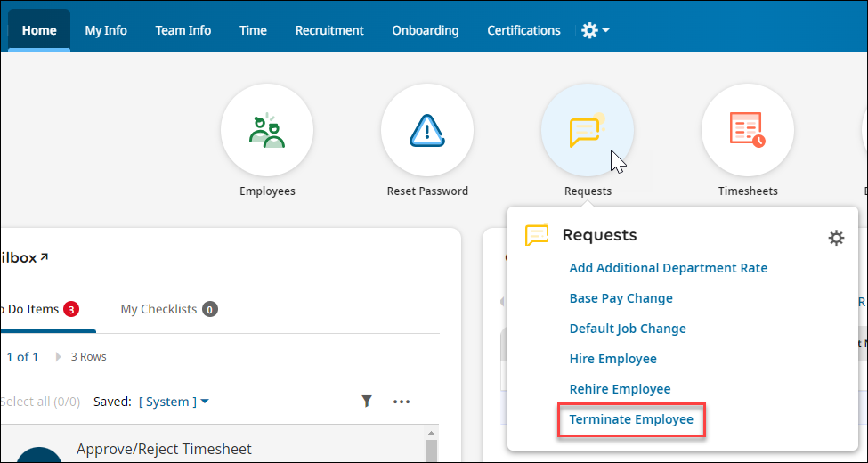Click the Employees label text
This screenshot has width=868, height=463.
click(x=267, y=191)
